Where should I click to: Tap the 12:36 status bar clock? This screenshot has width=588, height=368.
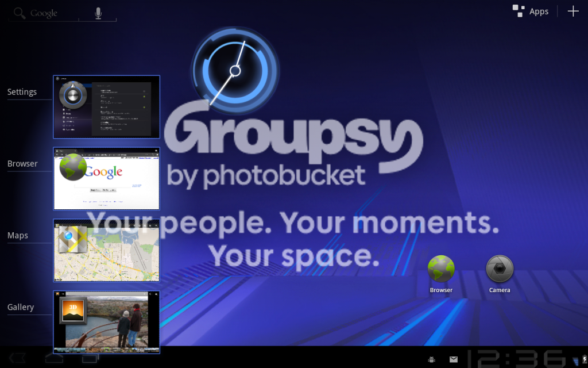click(516, 359)
